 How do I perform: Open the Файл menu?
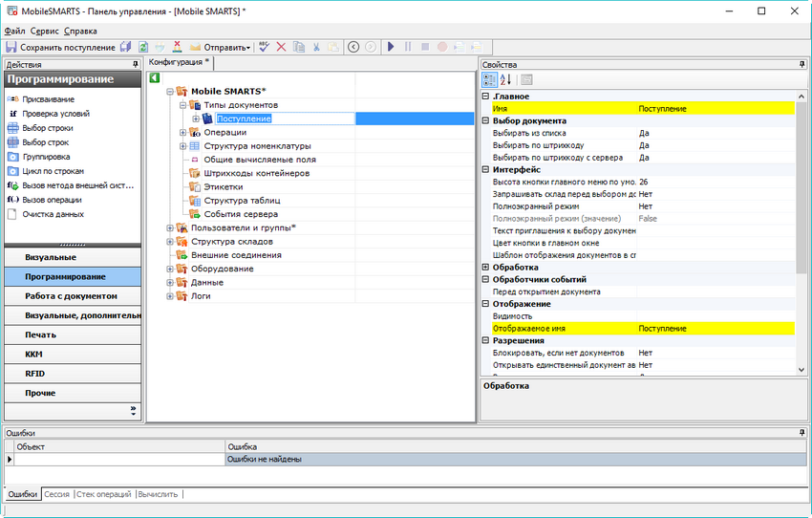(x=14, y=32)
